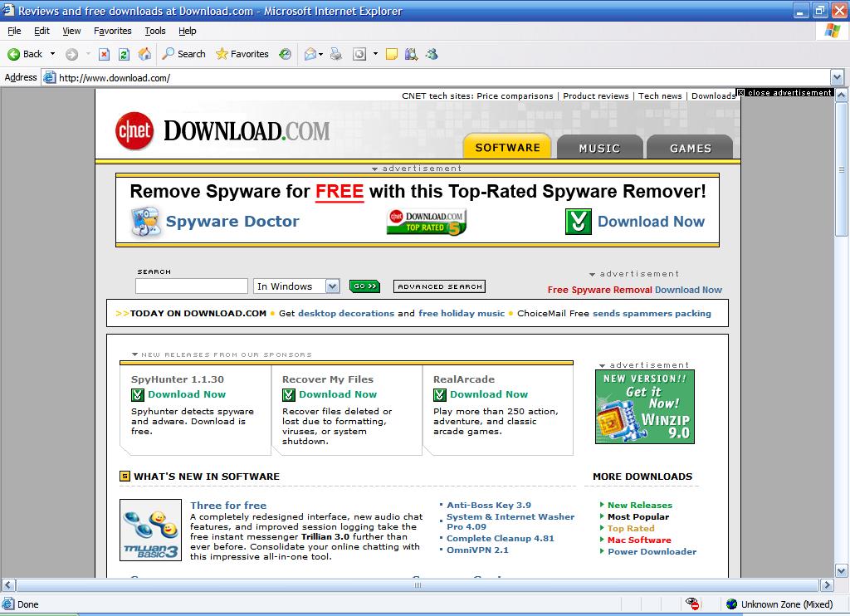850x616 pixels.
Task: Click the green GO search button
Action: [364, 286]
